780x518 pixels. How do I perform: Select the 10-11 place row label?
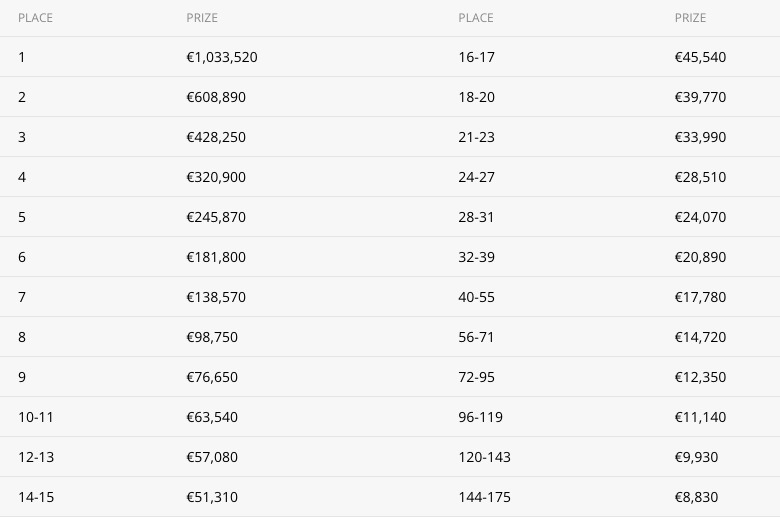point(36,417)
